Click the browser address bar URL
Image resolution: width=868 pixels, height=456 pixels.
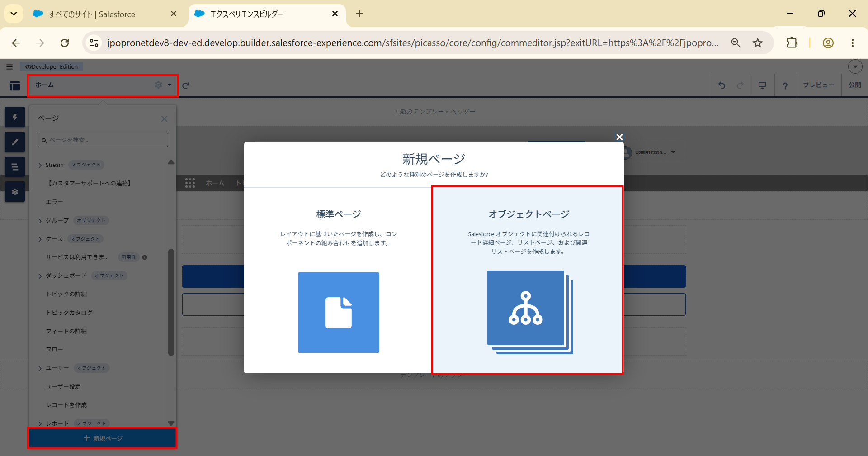(412, 43)
